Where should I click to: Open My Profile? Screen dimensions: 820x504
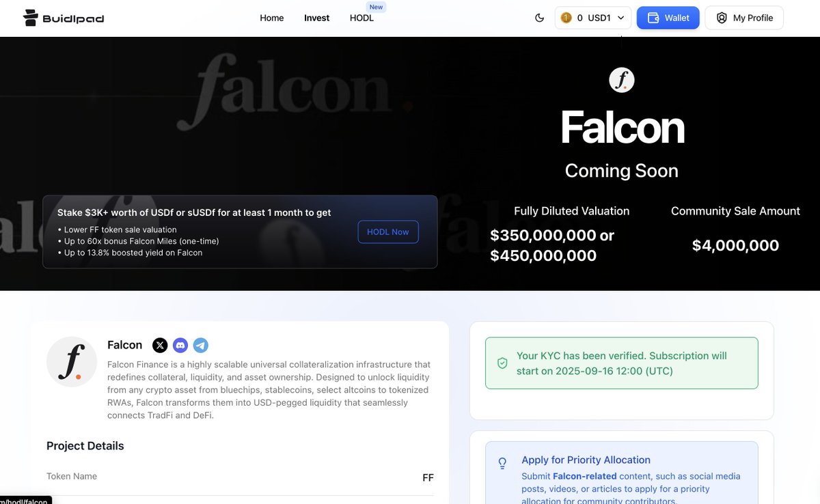tap(744, 18)
